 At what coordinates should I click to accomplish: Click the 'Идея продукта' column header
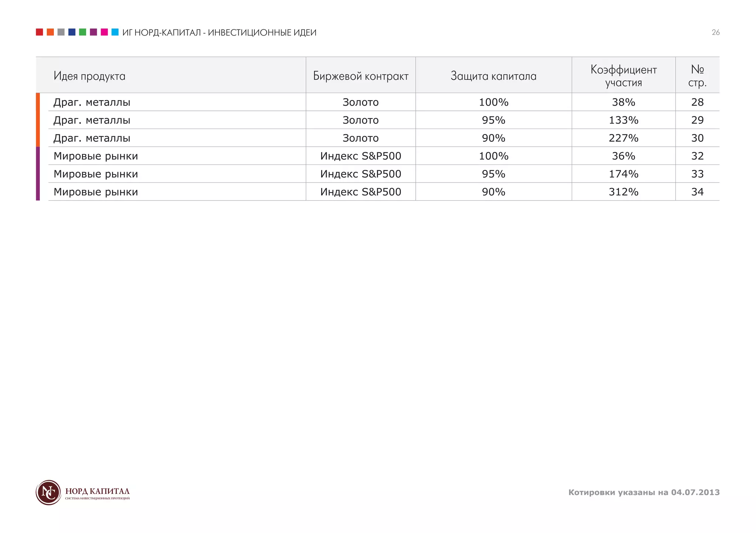(90, 76)
